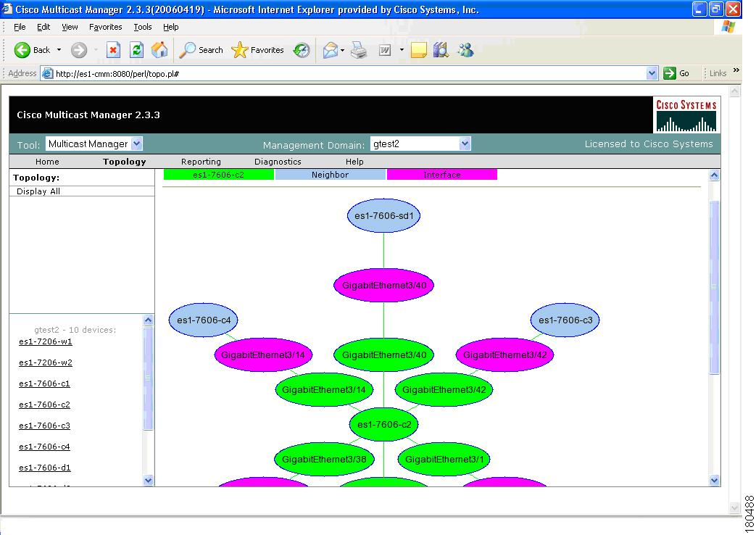Image resolution: width=756 pixels, height=535 pixels.
Task: Open the Home page icon in toolbar
Action: (x=159, y=50)
